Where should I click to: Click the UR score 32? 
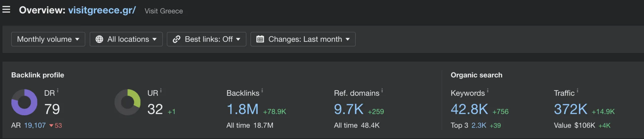point(155,109)
